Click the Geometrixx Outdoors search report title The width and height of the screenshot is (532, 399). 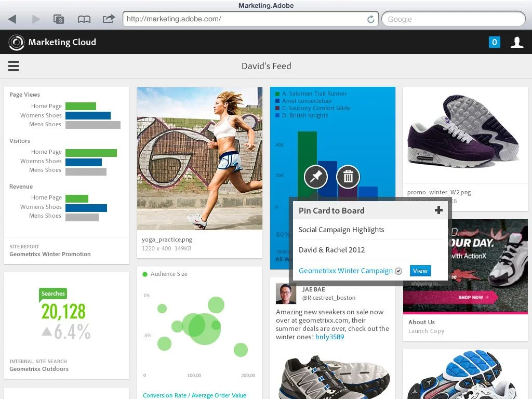[39, 369]
